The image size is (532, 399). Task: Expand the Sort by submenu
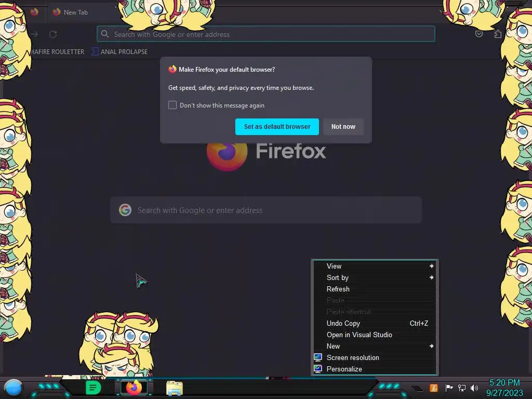375,277
